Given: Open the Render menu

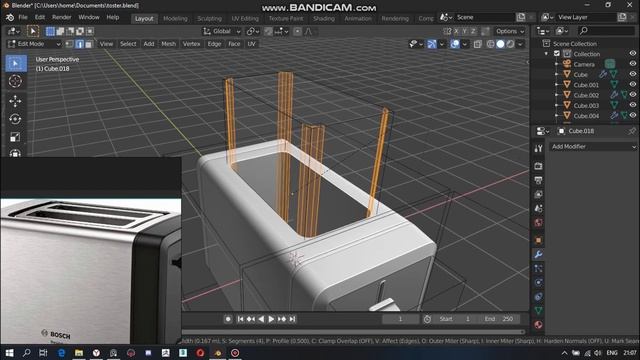Looking at the screenshot, I should tap(62, 18).
